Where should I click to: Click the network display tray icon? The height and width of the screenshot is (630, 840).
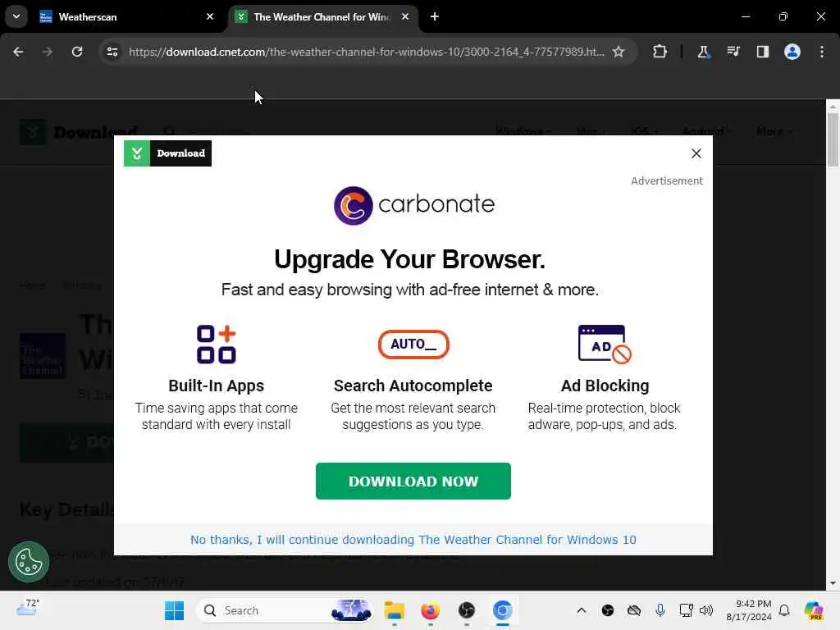click(x=686, y=610)
